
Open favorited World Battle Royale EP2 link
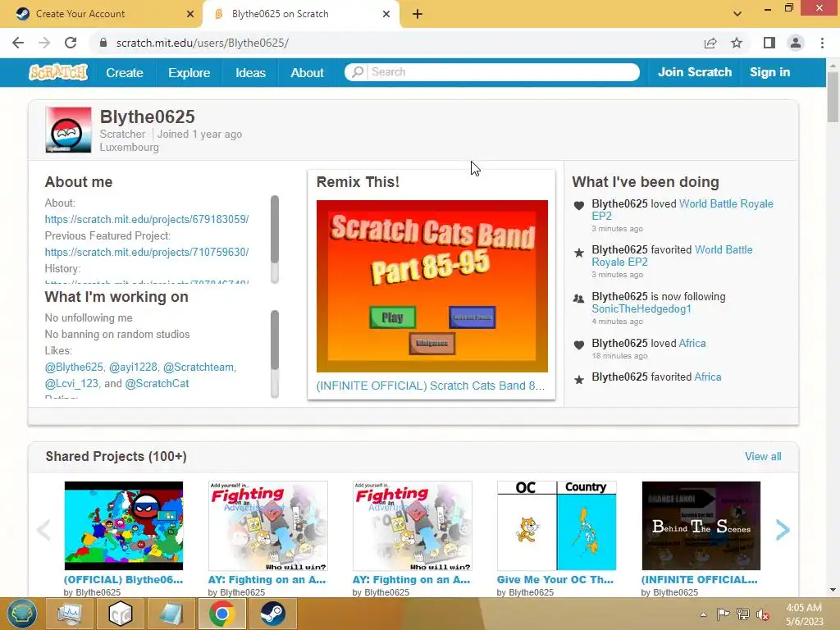(x=673, y=256)
